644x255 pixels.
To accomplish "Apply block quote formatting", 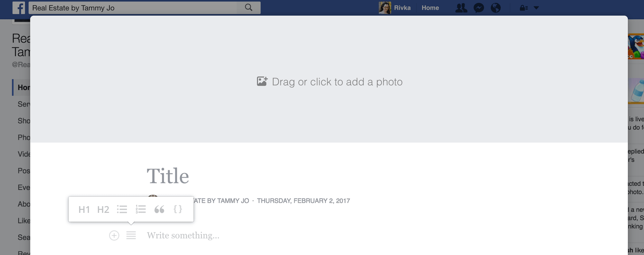I will pos(159,209).
